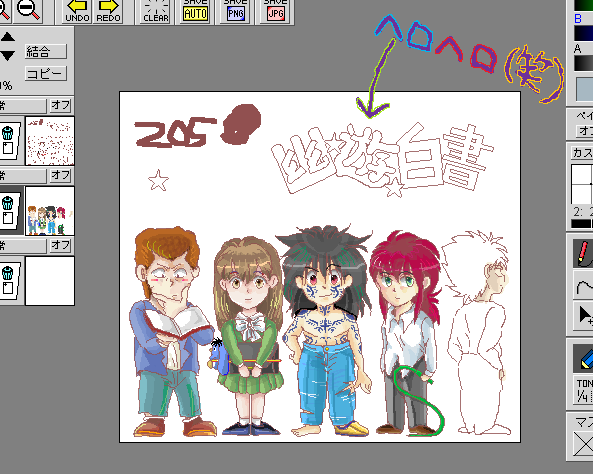Click the 2: 2 brush size text
The width and height of the screenshot is (593, 474).
click(x=582, y=211)
